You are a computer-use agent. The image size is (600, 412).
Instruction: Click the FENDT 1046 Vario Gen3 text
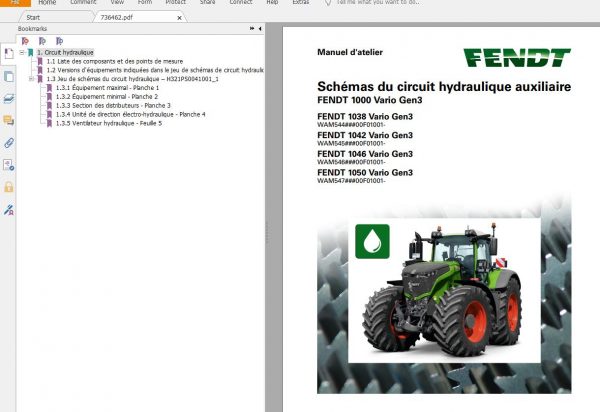pos(365,154)
